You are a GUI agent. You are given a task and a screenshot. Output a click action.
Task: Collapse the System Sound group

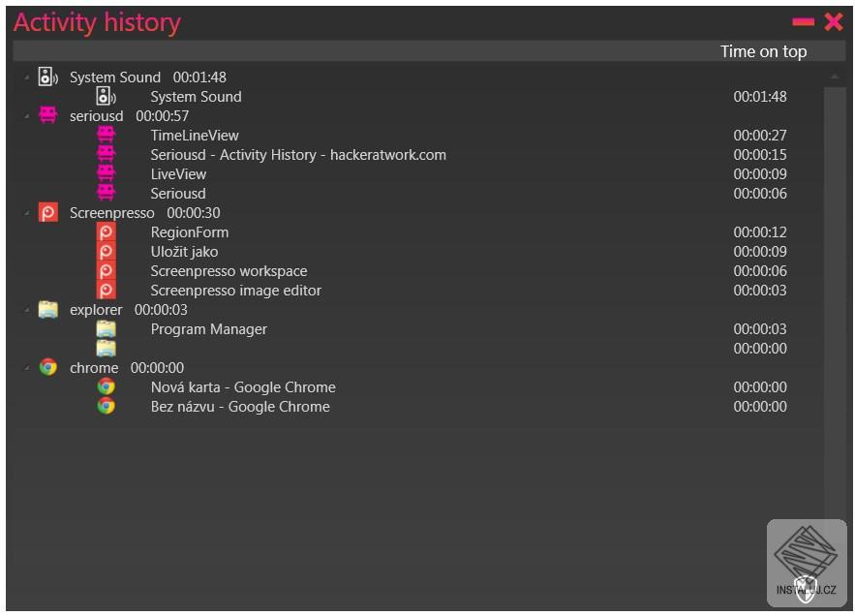(x=27, y=77)
